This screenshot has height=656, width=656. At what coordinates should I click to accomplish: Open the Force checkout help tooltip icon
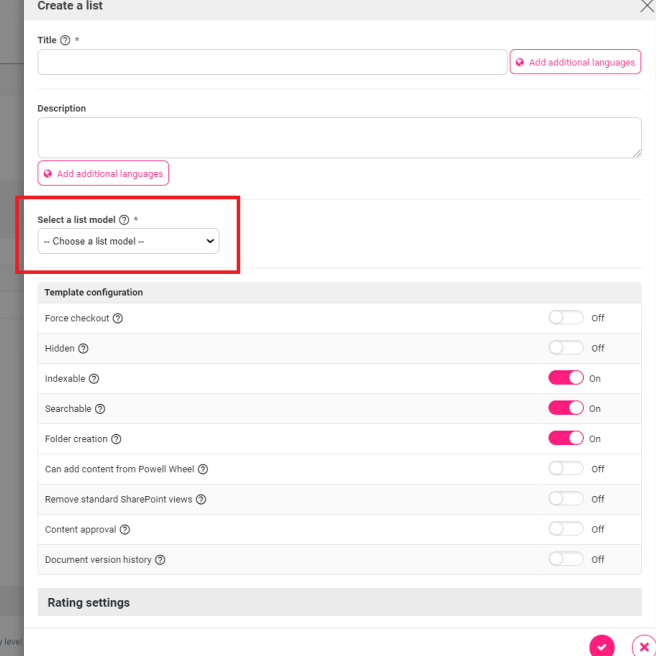(x=118, y=318)
